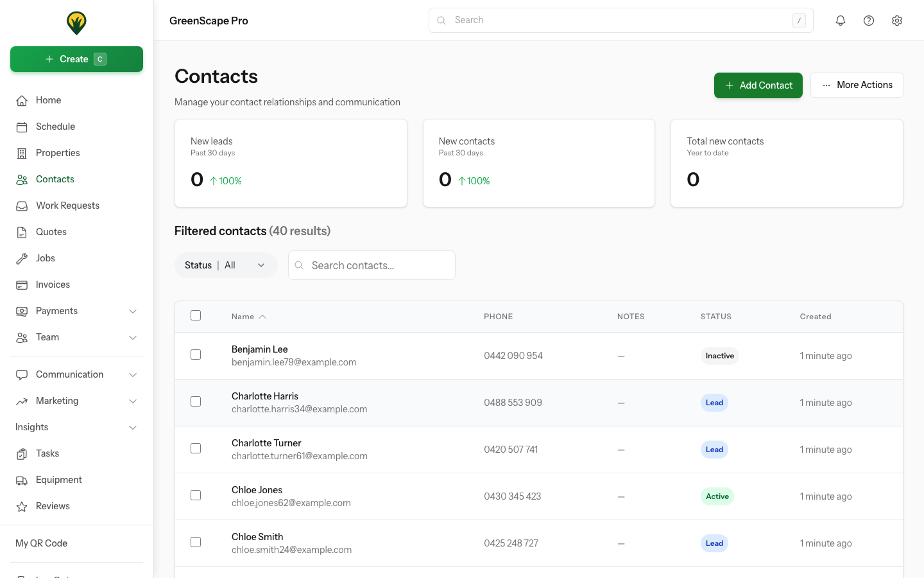Click the Add Contact button
This screenshot has width=924, height=578.
pos(758,85)
